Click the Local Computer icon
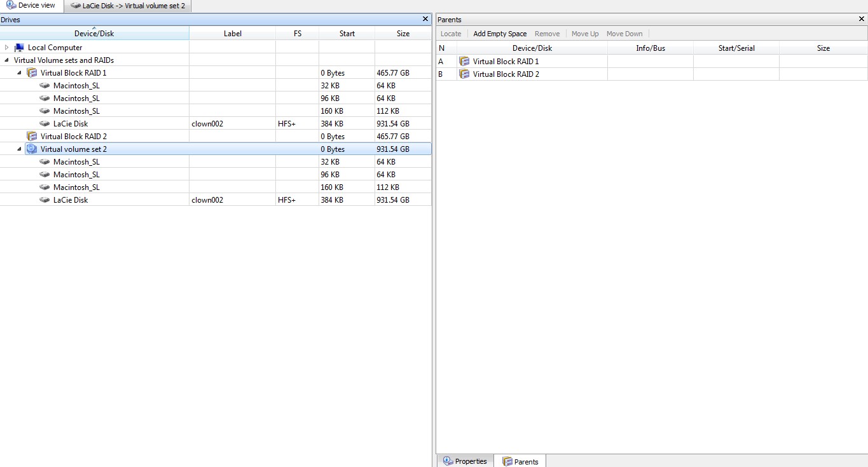The image size is (868, 467). coord(19,48)
